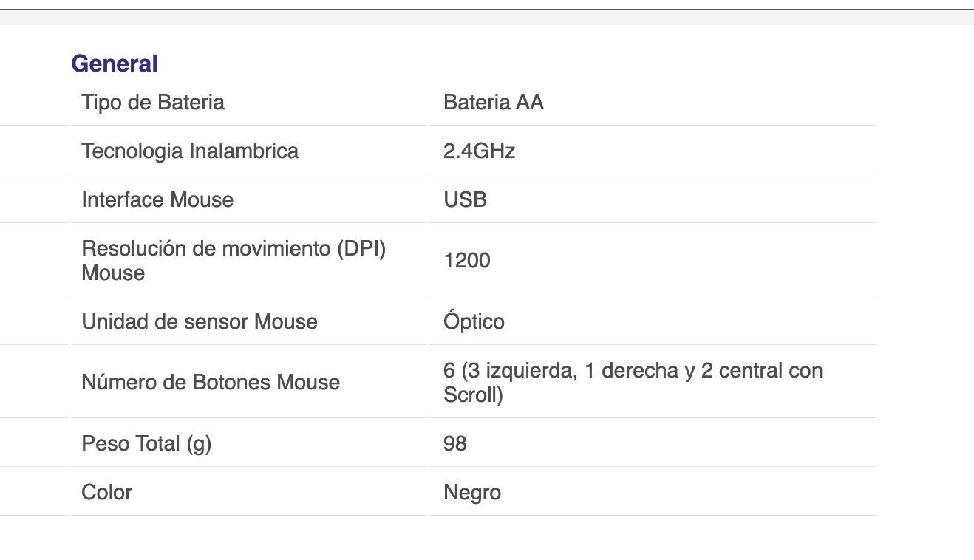Select Resolución de movimiento (DPI) Mouse label
Image resolution: width=974 pixels, height=560 pixels.
234,260
